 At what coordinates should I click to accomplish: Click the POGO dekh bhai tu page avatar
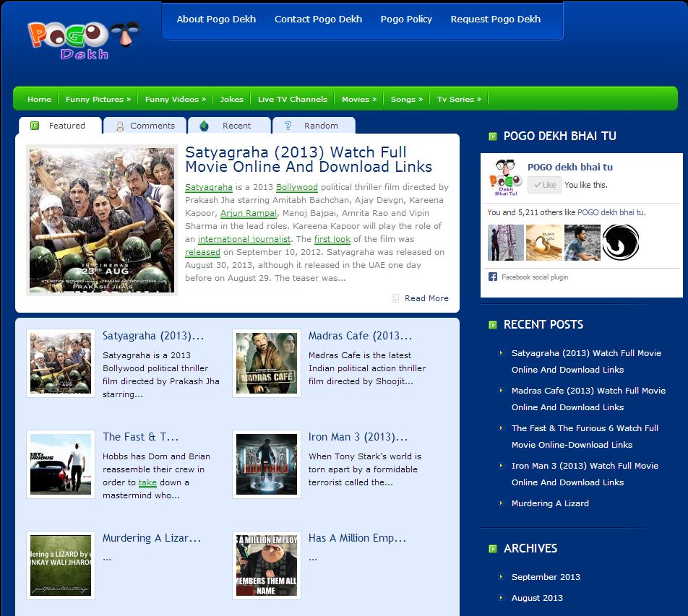(x=505, y=178)
